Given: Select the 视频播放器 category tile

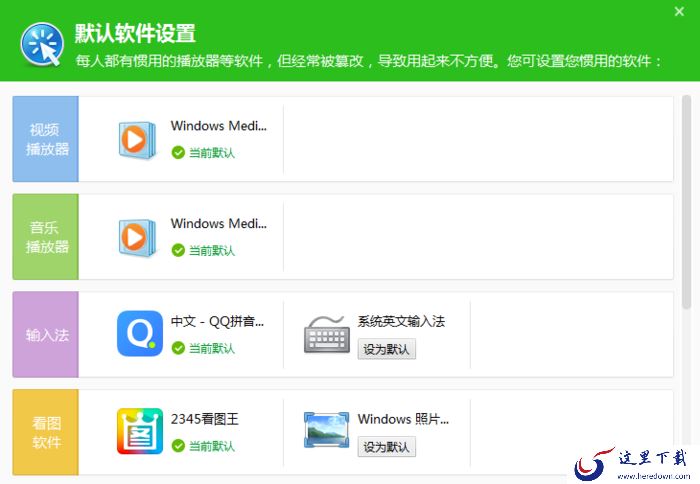Looking at the screenshot, I should click(46, 139).
